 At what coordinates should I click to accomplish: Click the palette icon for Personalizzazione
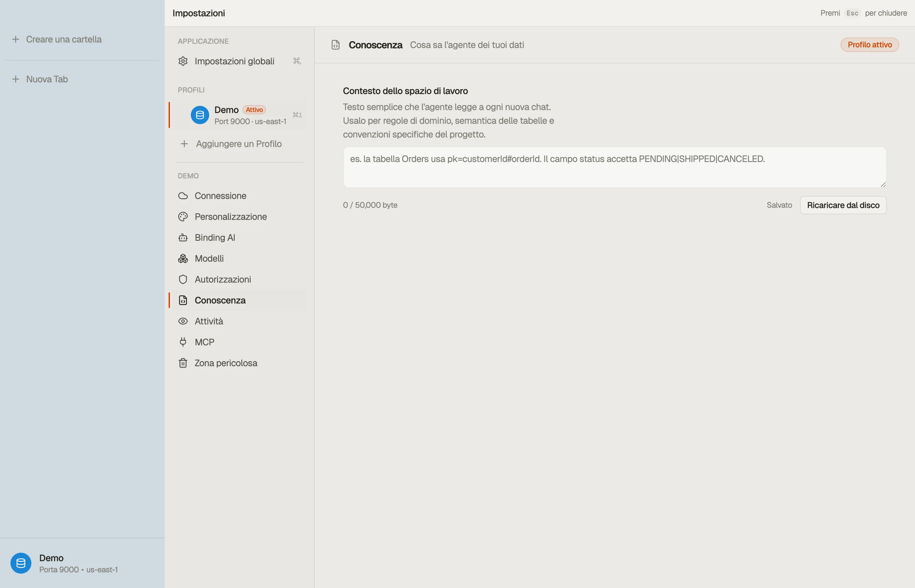pyautogui.click(x=183, y=217)
